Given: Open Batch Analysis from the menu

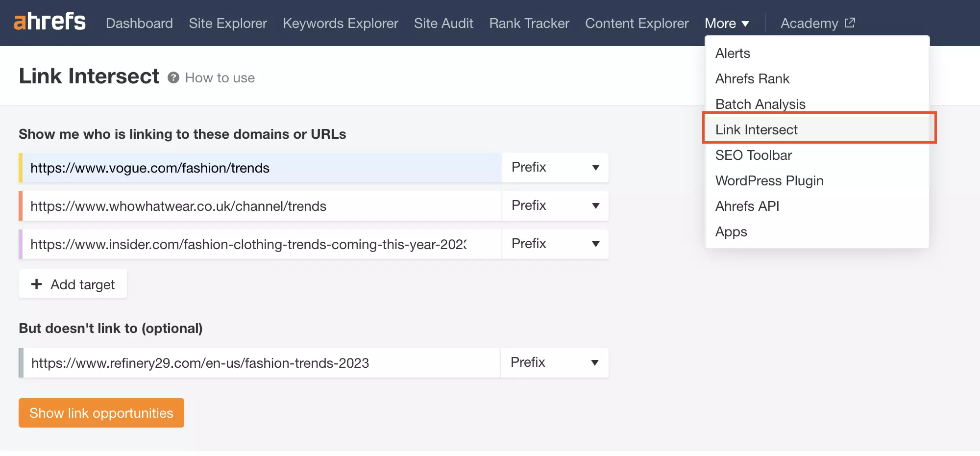Looking at the screenshot, I should pos(817,104).
